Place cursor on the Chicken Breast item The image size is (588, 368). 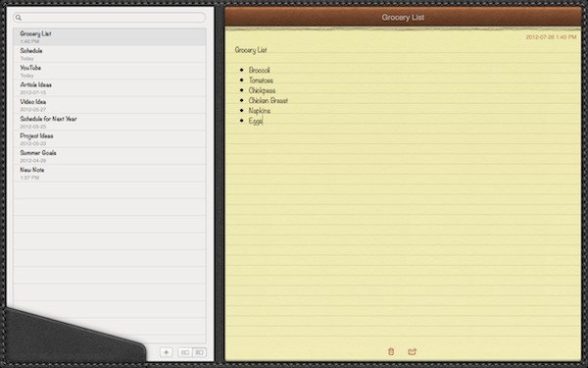[269, 101]
